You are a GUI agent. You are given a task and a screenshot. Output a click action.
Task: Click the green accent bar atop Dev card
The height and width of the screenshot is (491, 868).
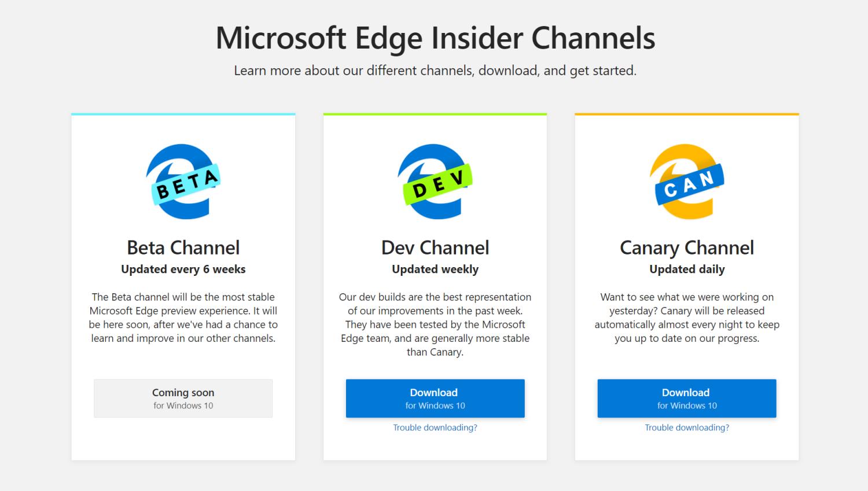click(435, 114)
